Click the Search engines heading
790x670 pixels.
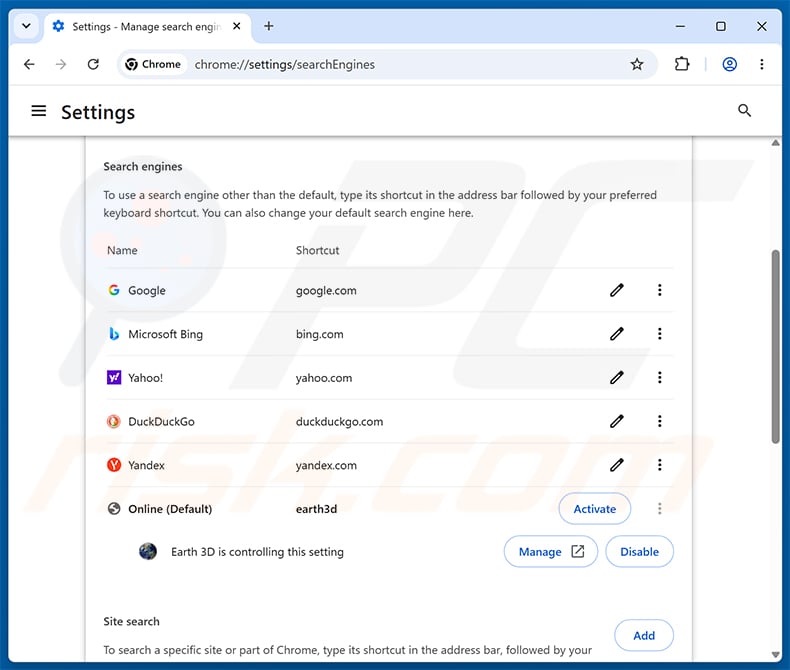coord(143,167)
